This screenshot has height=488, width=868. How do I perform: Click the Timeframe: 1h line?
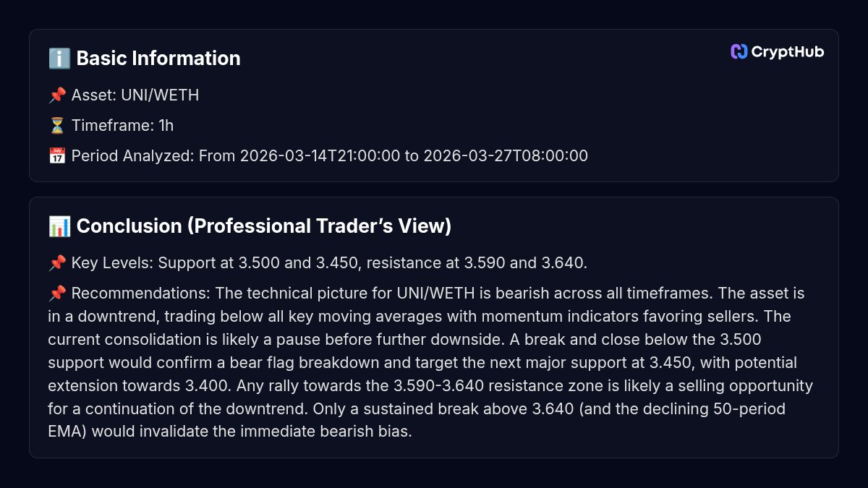tap(122, 126)
